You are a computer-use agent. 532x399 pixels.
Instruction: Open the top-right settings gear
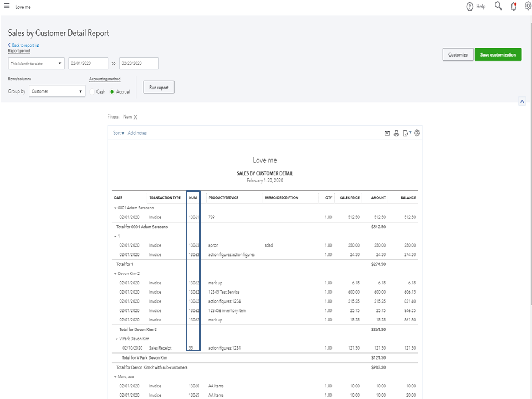pos(528,6)
